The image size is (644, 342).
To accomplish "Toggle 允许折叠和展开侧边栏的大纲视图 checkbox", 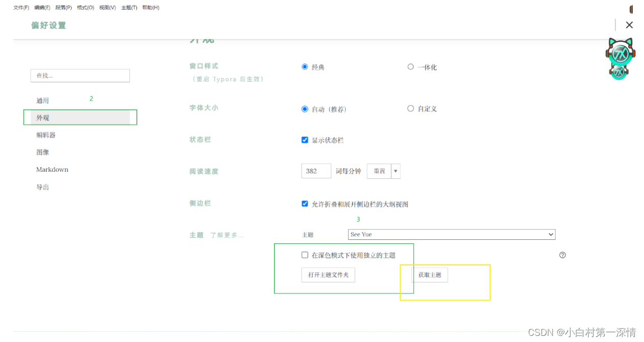I will (x=305, y=204).
